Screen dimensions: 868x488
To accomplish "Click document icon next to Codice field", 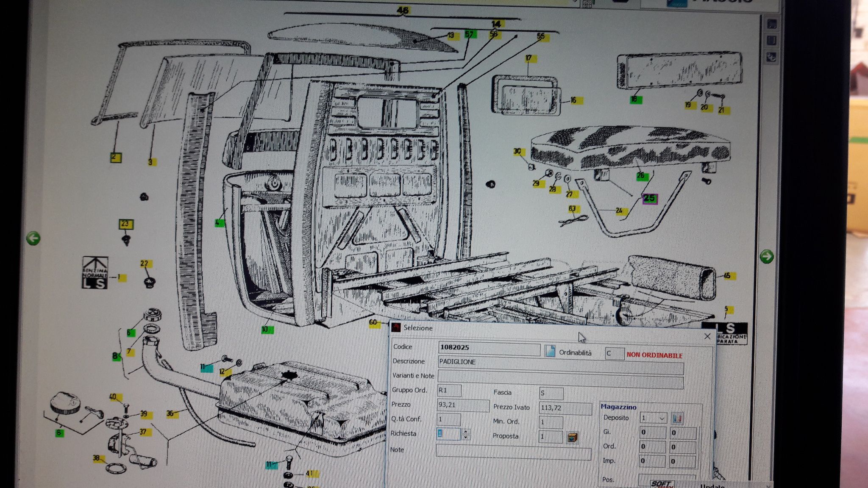I will [x=550, y=351].
